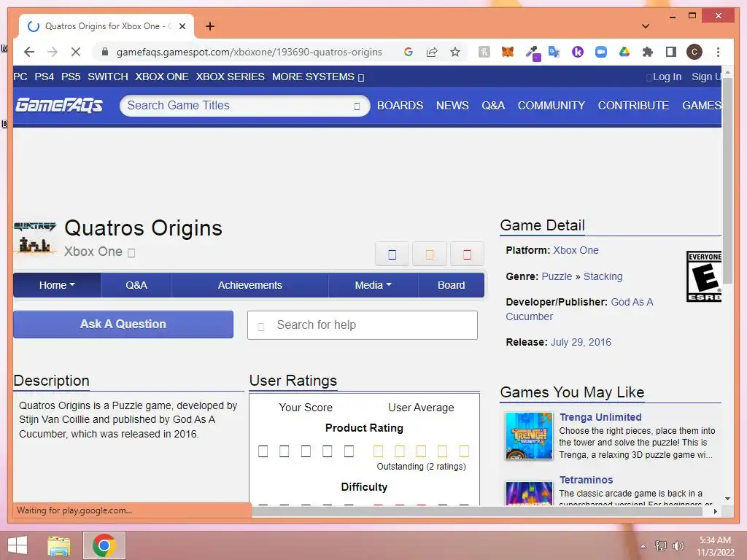
Task: Open the Q&A game tab
Action: tap(136, 285)
